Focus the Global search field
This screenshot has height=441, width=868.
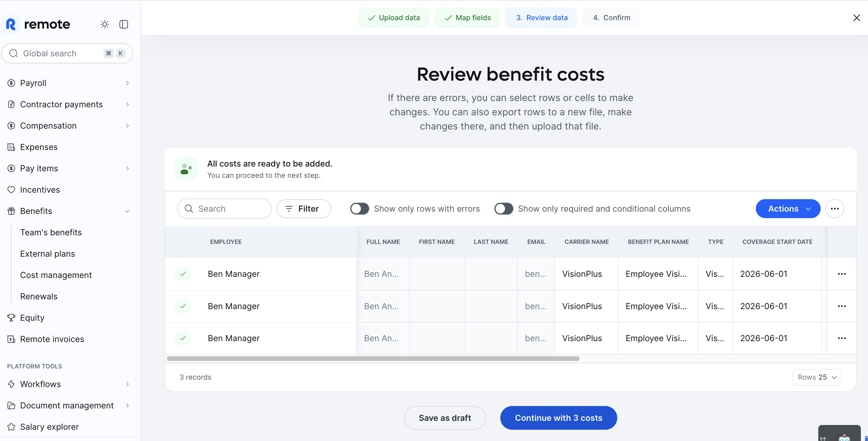tap(67, 53)
